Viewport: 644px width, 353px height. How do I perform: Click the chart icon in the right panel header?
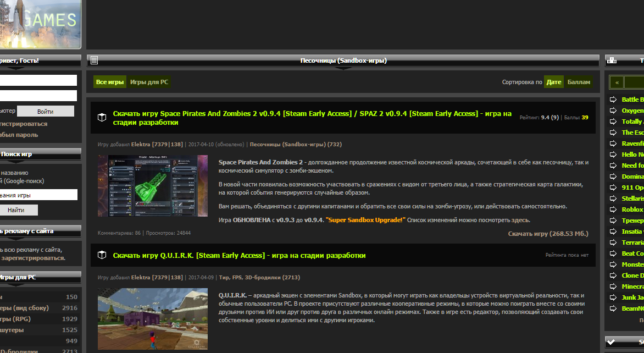[x=612, y=60]
